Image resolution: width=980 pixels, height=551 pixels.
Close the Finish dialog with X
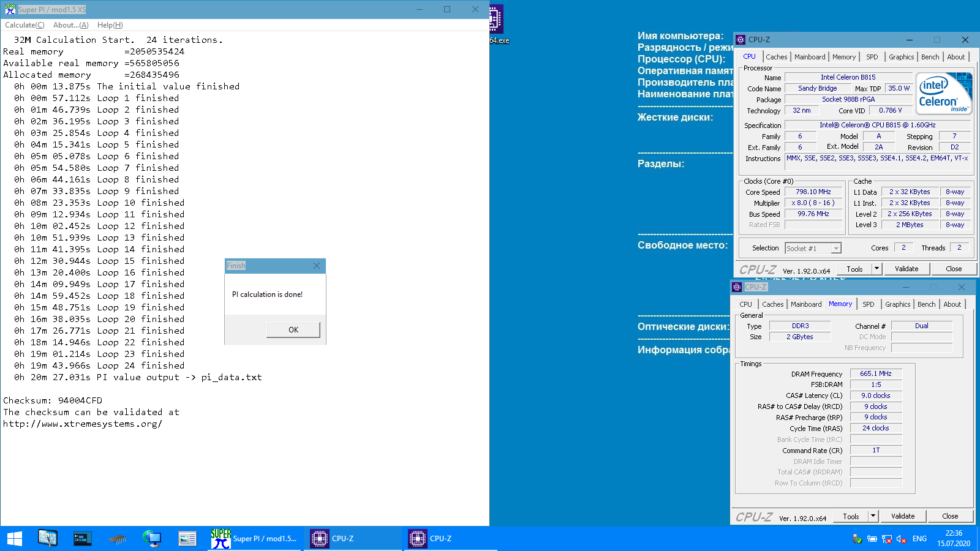317,266
